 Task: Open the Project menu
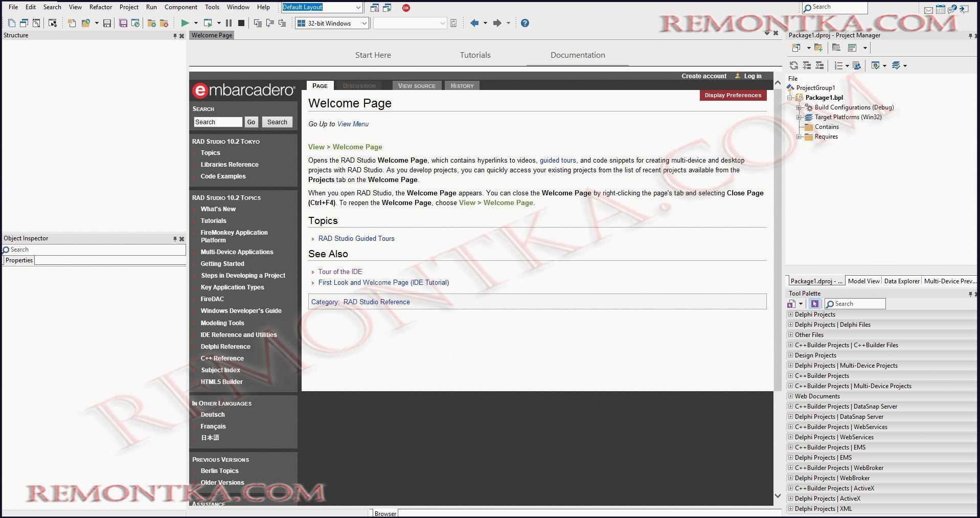click(129, 7)
